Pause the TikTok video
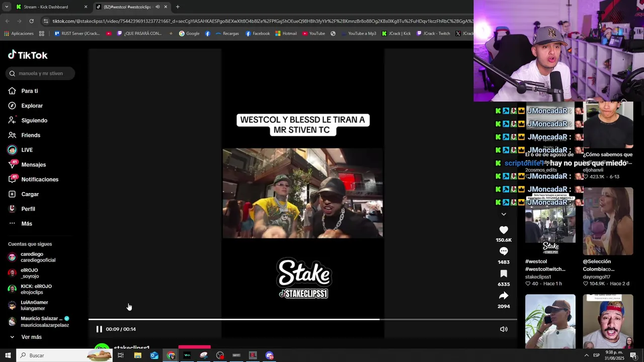This screenshot has height=362, width=644. 99,329
